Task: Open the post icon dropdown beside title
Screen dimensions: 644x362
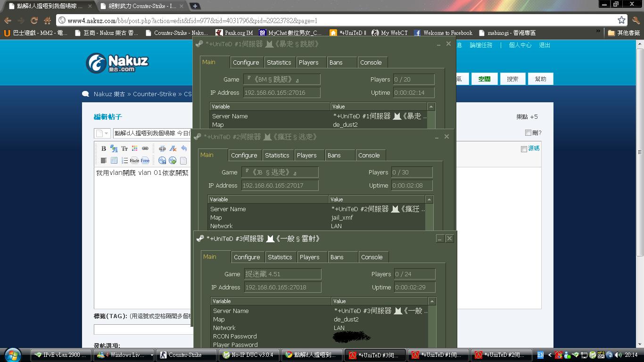Action: [102, 133]
